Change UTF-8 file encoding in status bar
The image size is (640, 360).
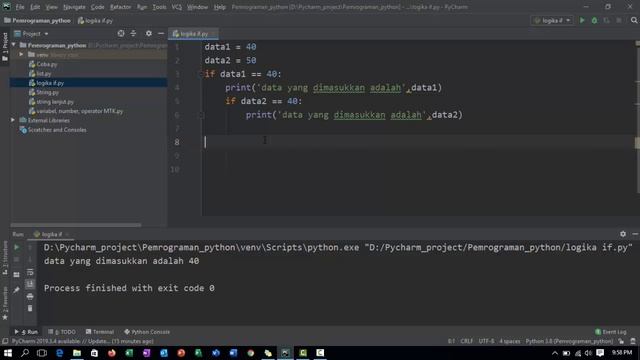[486, 341]
